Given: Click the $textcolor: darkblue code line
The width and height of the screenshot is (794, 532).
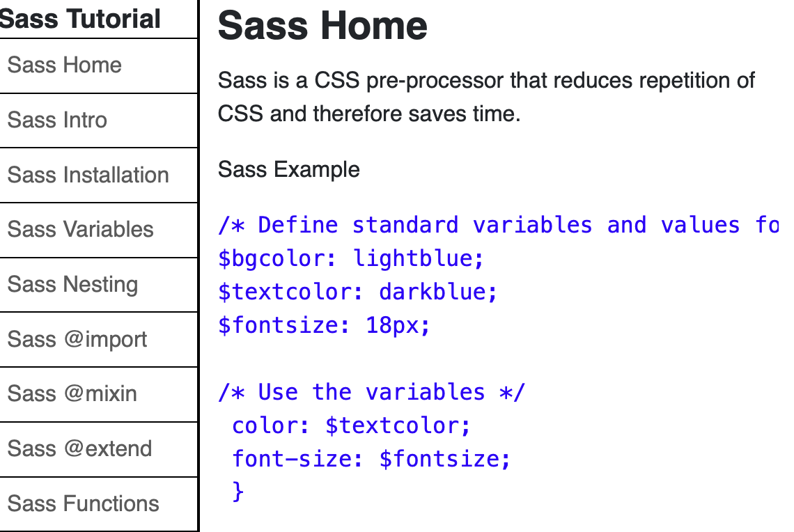Looking at the screenshot, I should (x=358, y=292).
